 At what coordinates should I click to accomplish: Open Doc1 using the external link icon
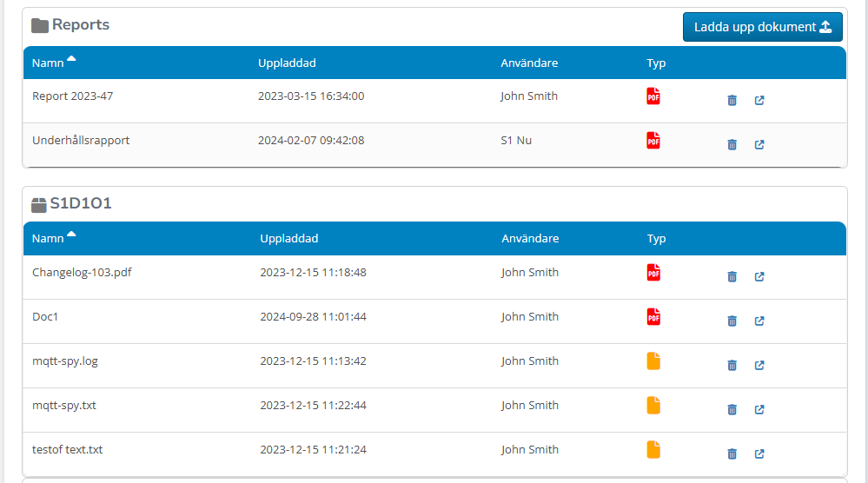coord(759,321)
